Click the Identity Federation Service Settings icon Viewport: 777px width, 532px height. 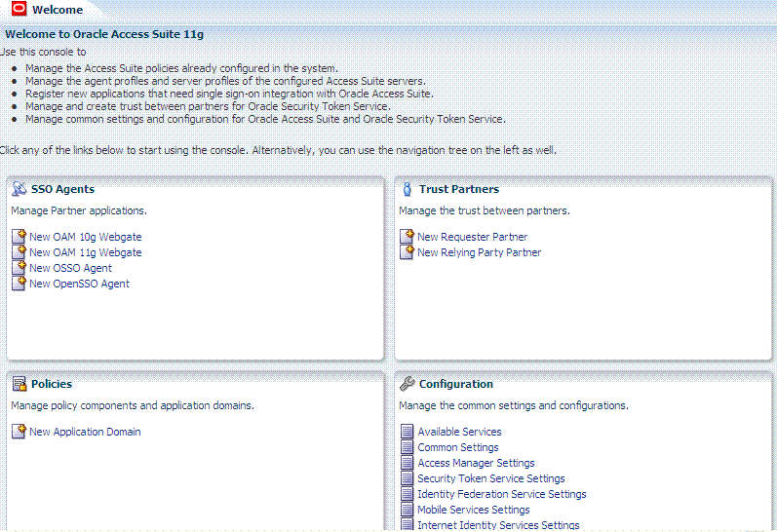(407, 494)
